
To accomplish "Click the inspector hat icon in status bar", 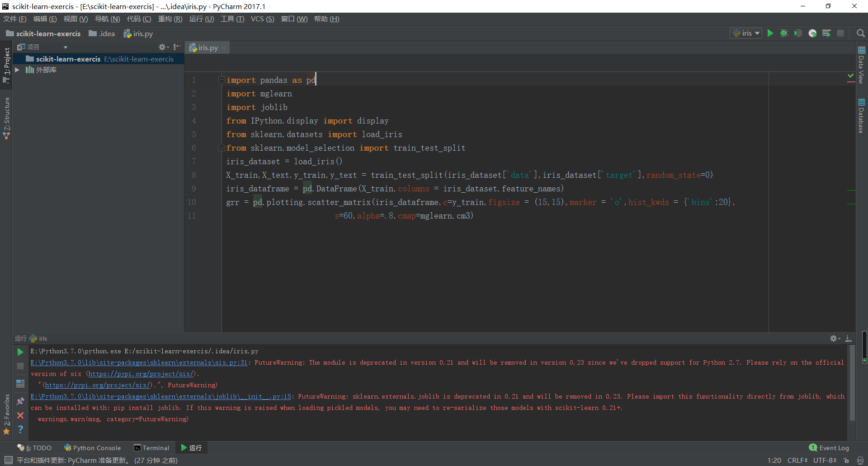I will pos(860,460).
